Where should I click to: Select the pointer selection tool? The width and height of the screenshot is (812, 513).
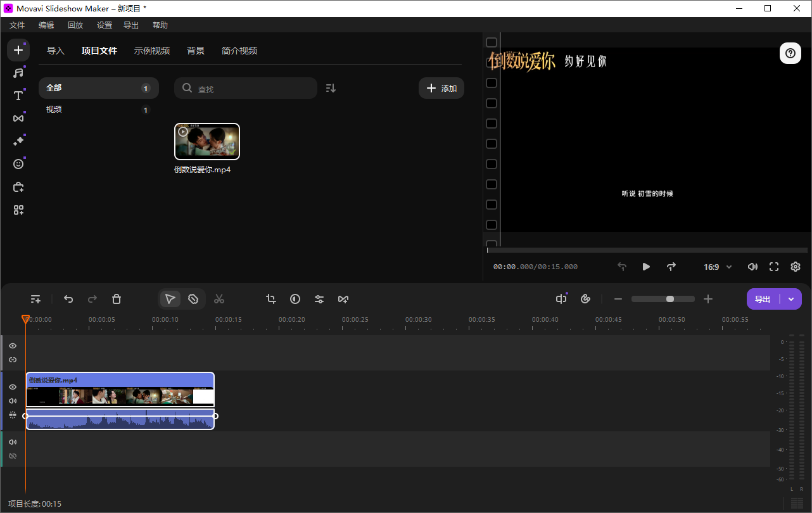pos(170,299)
